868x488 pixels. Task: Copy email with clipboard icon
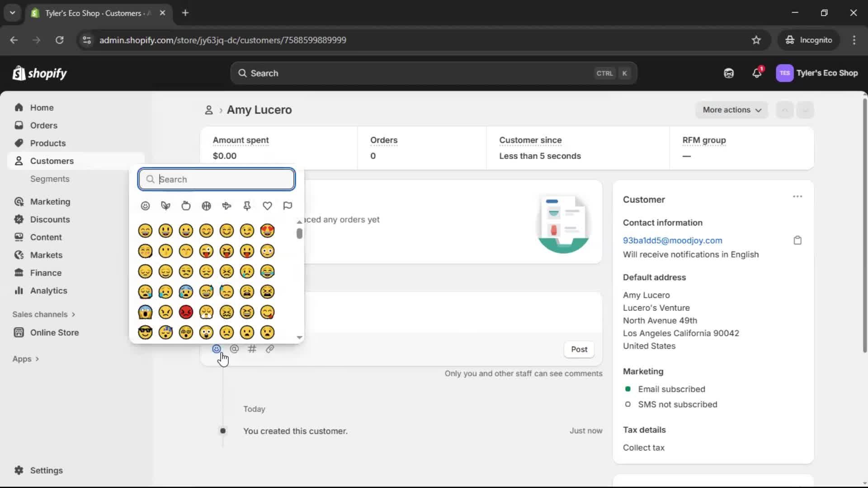pos(797,240)
